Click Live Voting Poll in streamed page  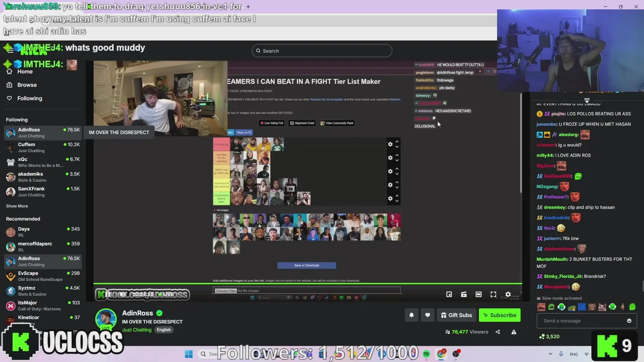pos(272,123)
